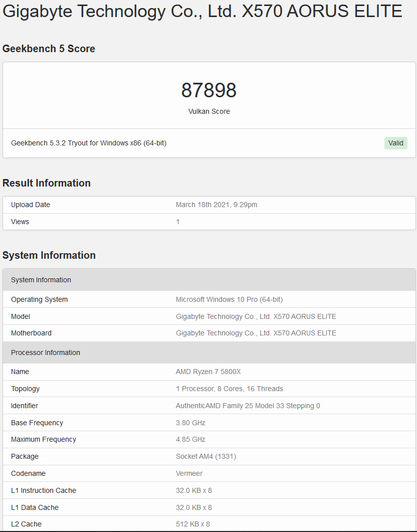Click the Model row label

(21, 316)
